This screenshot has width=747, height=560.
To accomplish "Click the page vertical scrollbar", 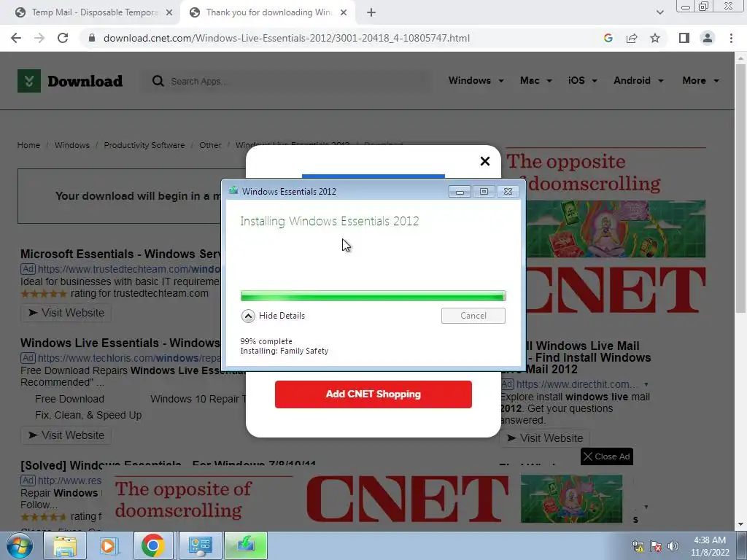I will tap(740, 188).
